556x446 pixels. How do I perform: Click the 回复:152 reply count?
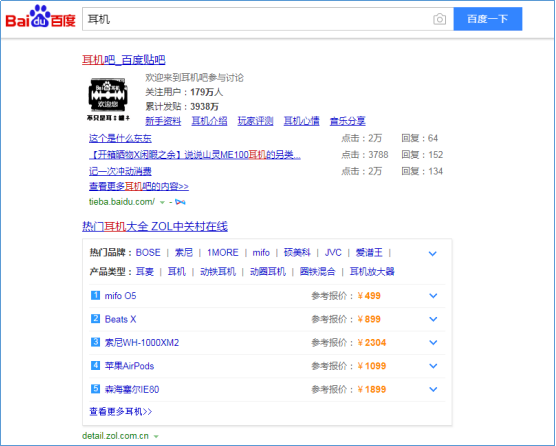(x=422, y=155)
